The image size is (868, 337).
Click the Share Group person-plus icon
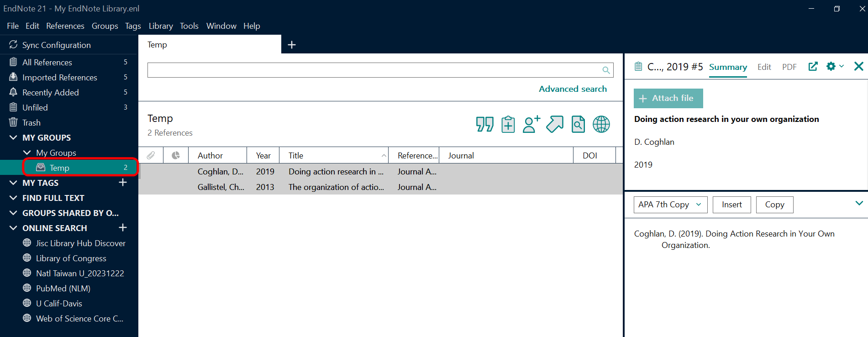[x=531, y=124]
